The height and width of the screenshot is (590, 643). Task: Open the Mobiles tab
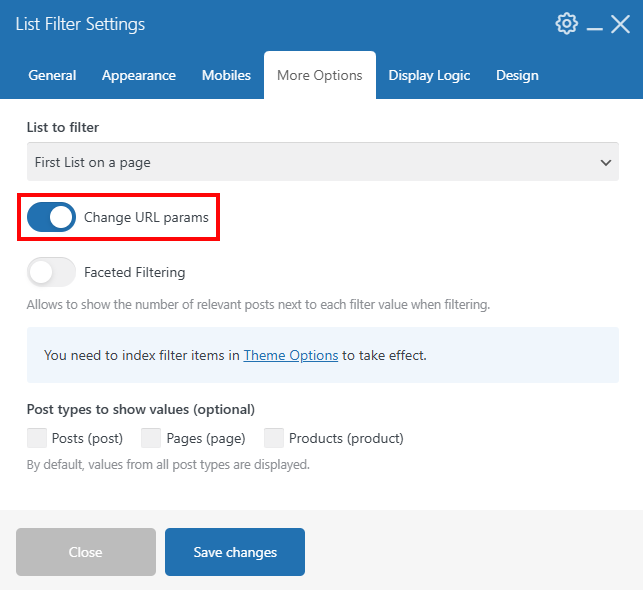tap(226, 75)
